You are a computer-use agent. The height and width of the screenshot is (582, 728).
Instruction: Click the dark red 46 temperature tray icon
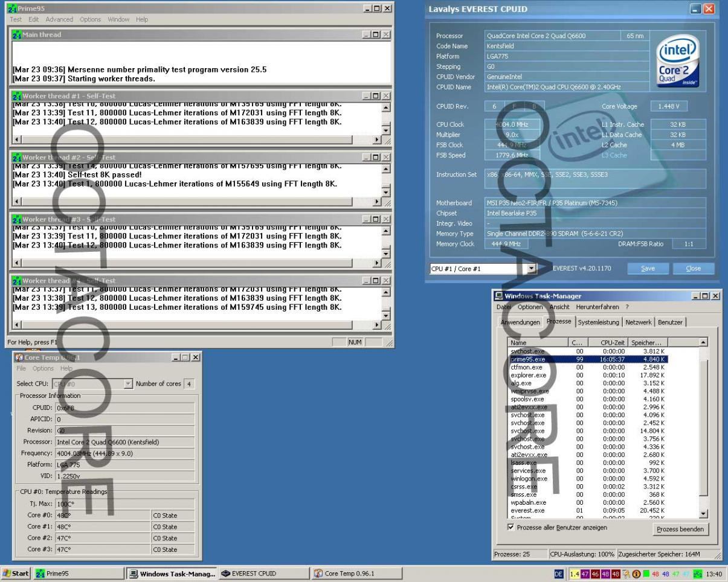[x=595, y=574]
